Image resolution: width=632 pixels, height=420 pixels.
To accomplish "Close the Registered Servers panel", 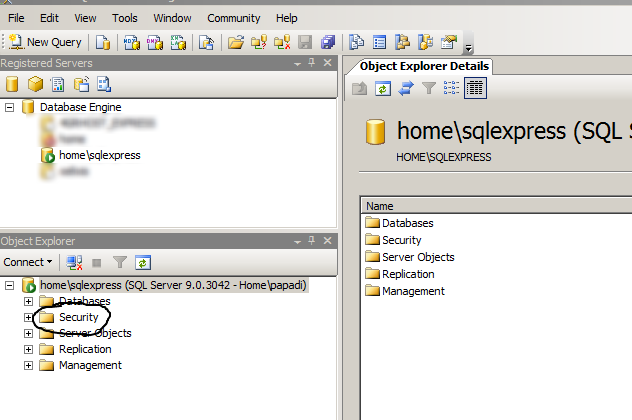I will point(328,62).
